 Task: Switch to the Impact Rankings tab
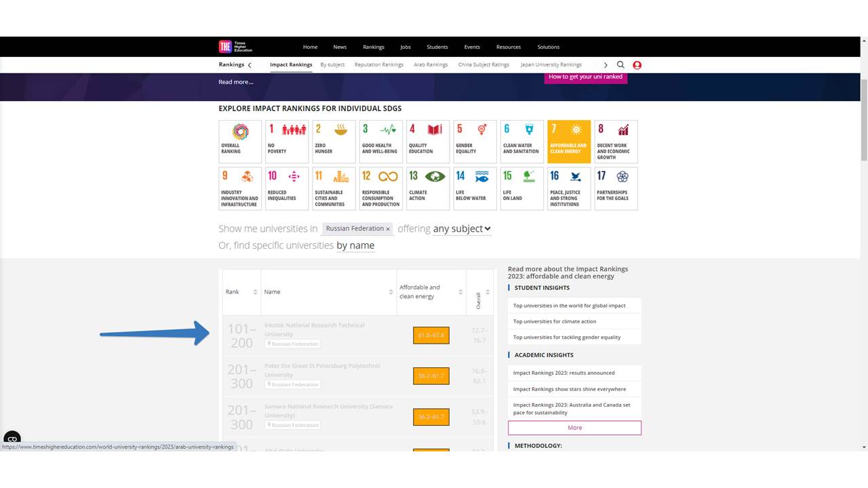[x=291, y=64]
